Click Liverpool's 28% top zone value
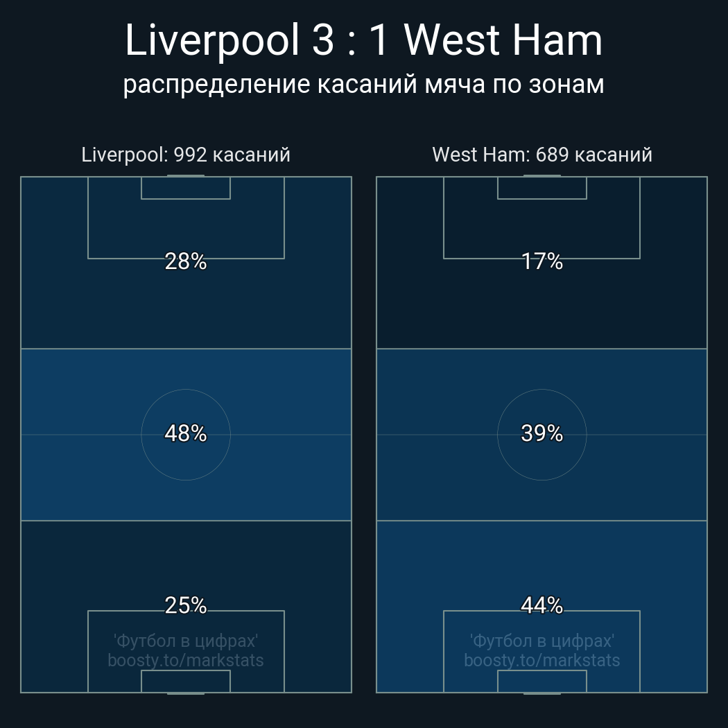 (x=186, y=261)
